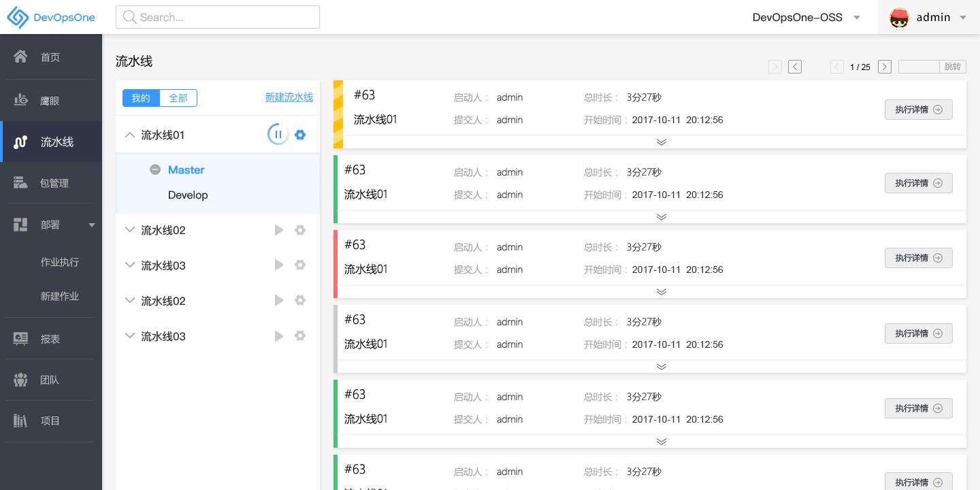Click the Search input field
Viewport: 980px width, 490px height.
218,18
